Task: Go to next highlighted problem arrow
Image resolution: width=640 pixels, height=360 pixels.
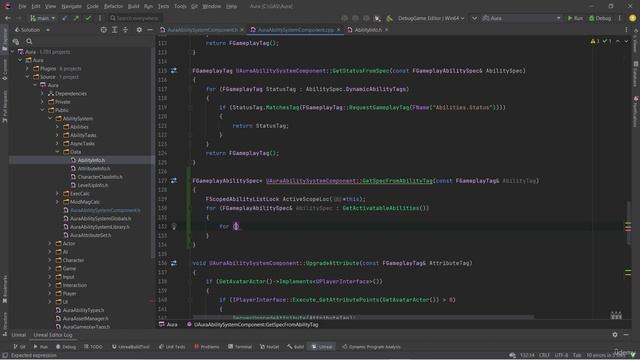Action: click(x=626, y=41)
